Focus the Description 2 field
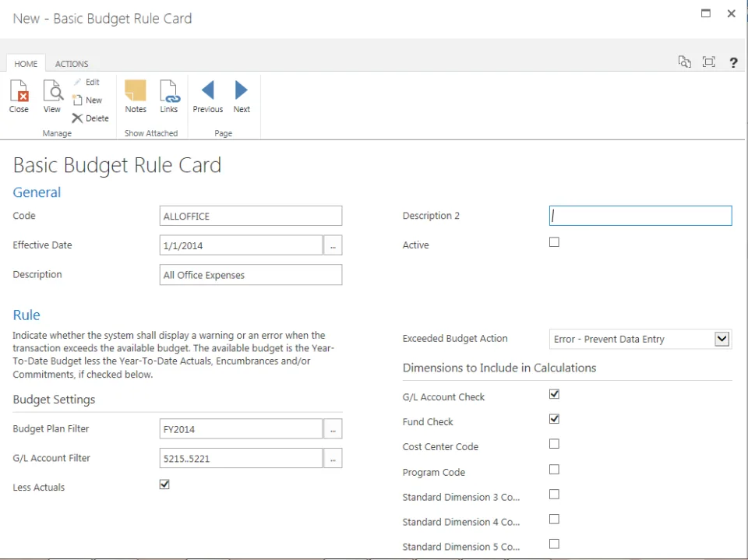Image resolution: width=748 pixels, height=560 pixels. coord(640,216)
